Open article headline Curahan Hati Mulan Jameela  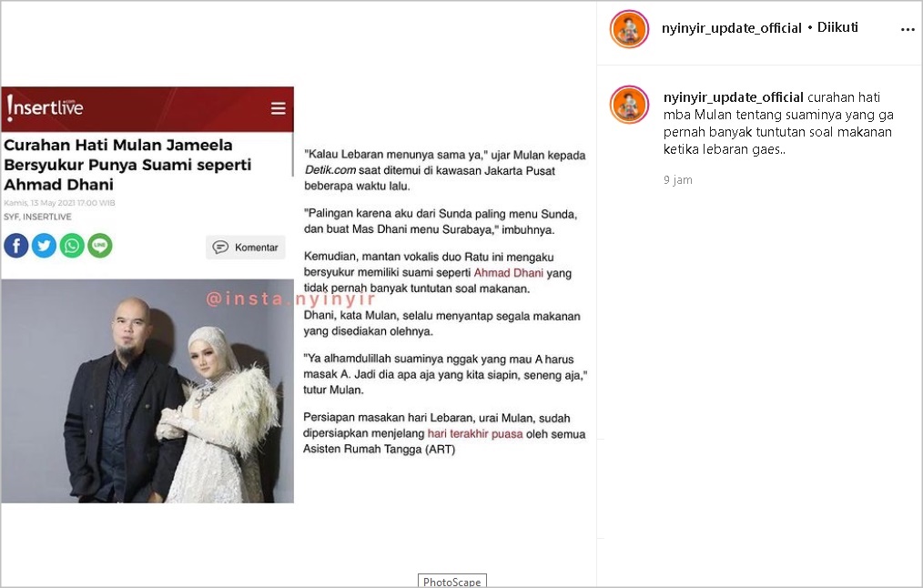127,165
